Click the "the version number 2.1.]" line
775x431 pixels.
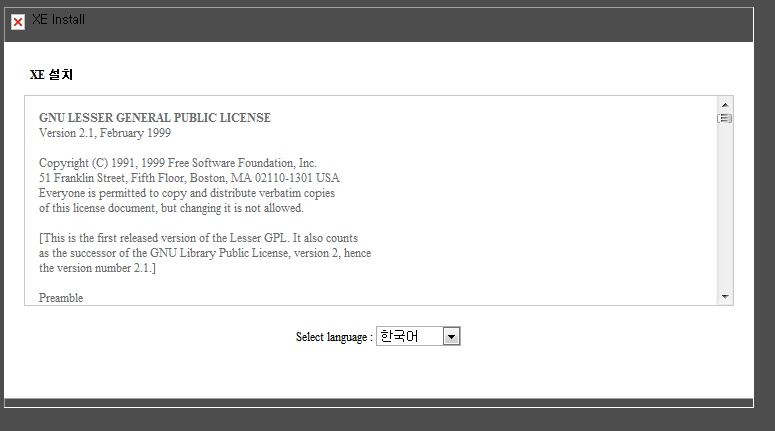point(97,268)
